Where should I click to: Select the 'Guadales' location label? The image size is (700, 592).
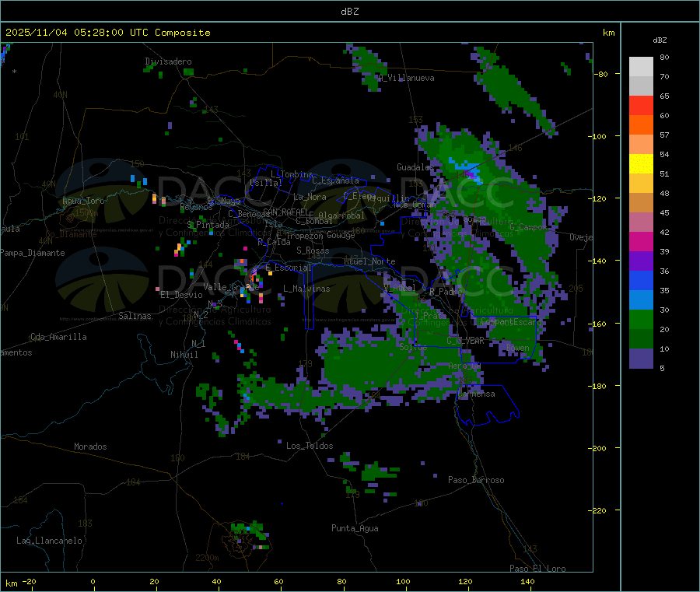pyautogui.click(x=415, y=167)
